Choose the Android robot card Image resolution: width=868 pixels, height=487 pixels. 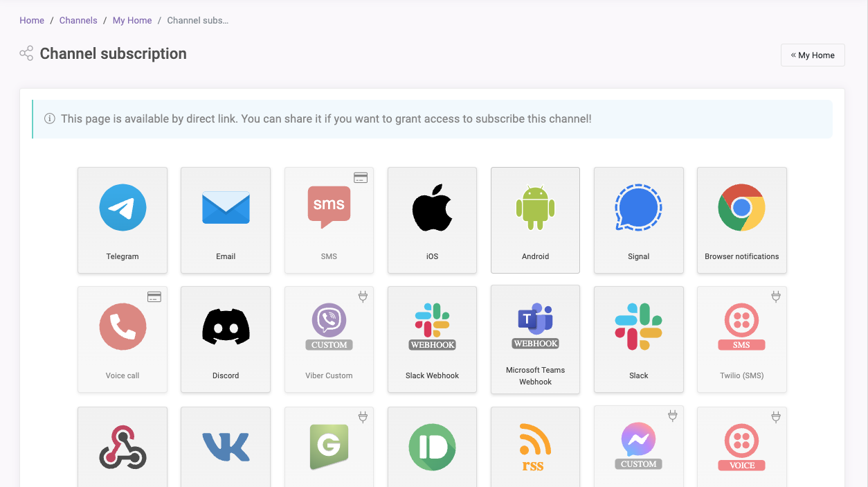pos(535,220)
